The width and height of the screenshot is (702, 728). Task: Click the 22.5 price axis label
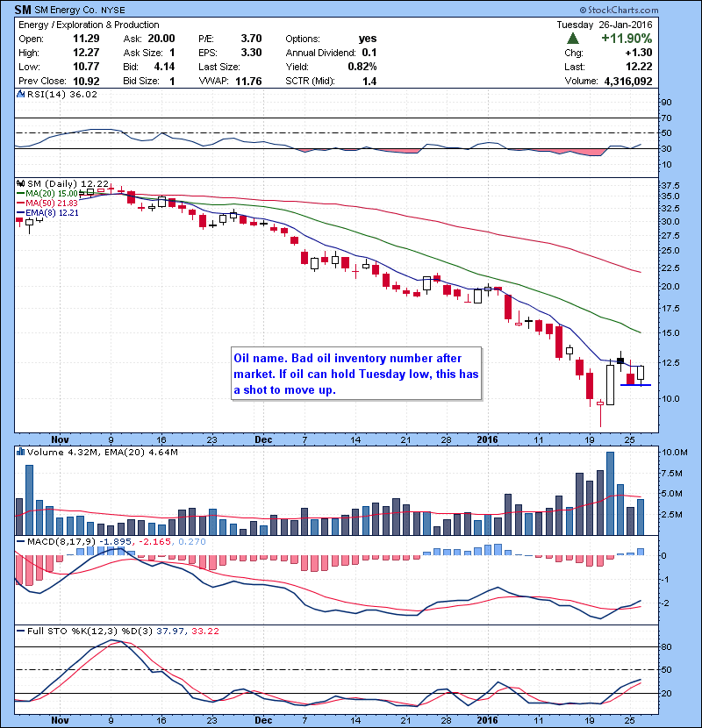tap(670, 268)
